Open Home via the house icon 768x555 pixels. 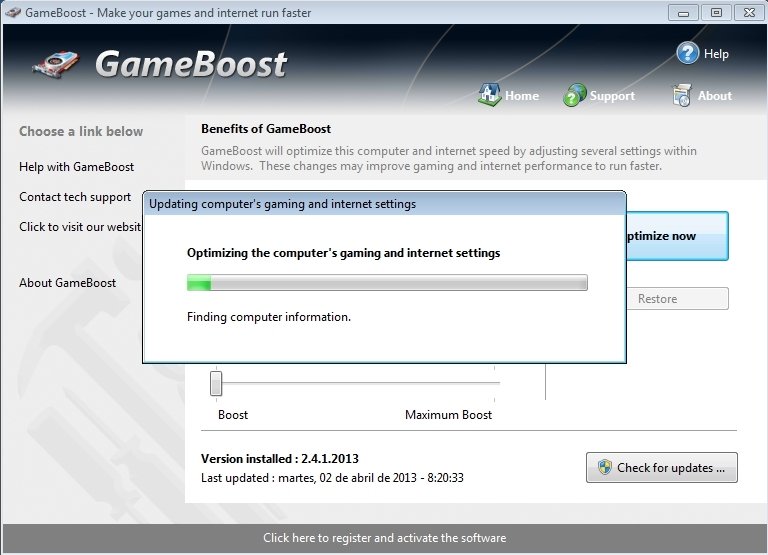(x=489, y=95)
